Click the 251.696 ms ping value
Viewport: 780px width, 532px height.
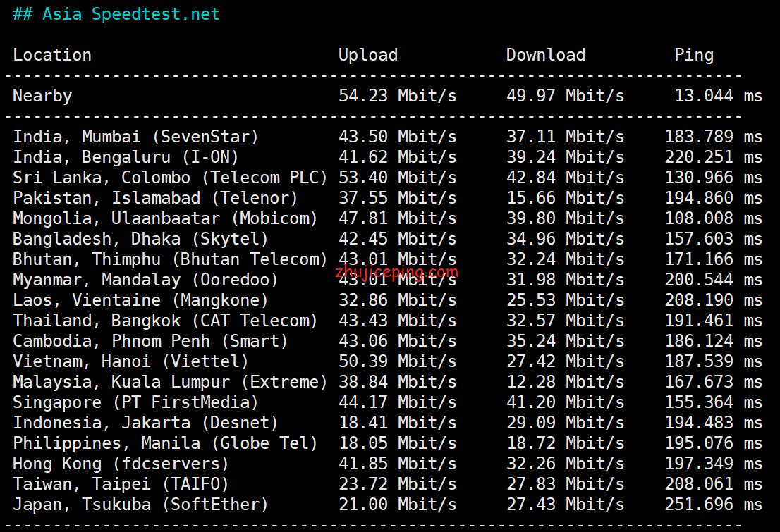[x=714, y=504]
